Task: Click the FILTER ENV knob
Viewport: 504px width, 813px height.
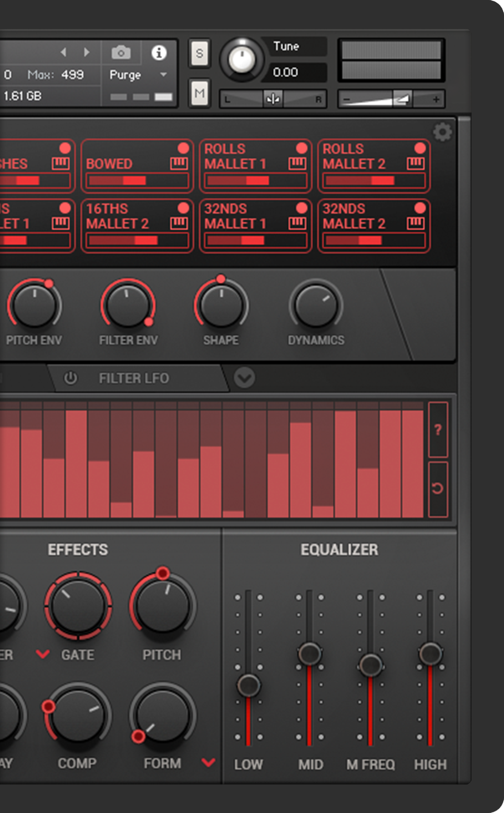Action: click(128, 306)
